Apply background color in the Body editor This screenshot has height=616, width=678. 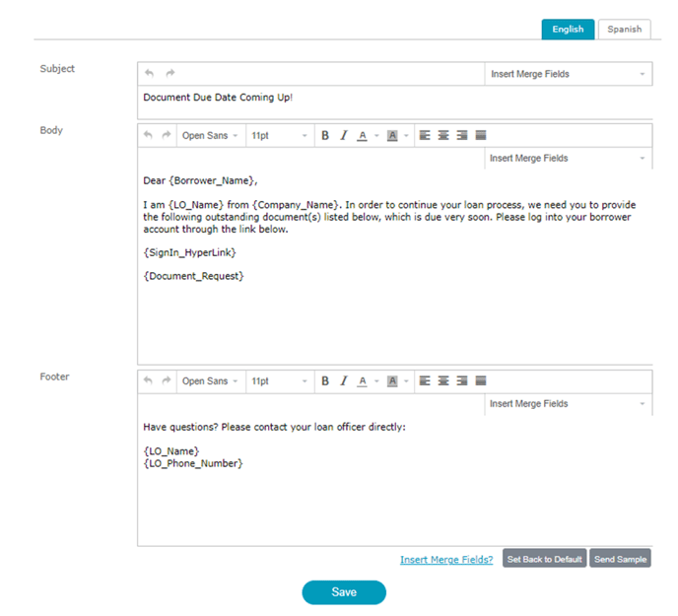click(392, 136)
